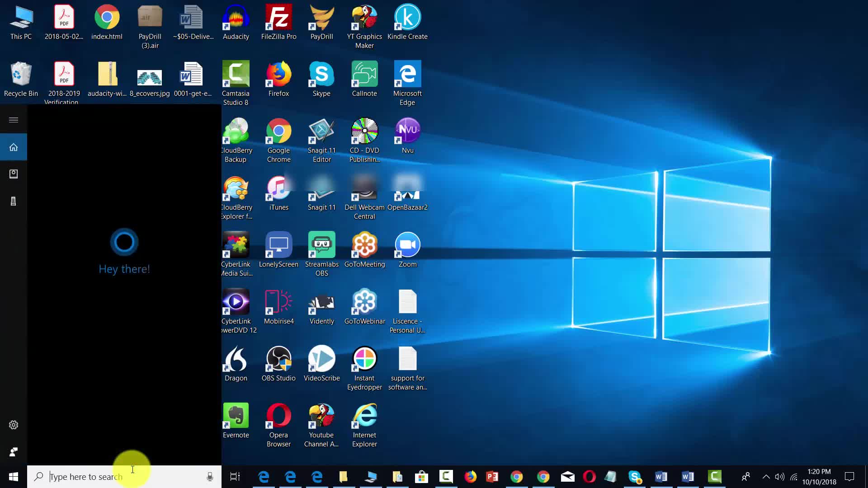Open Microsoft Store from the taskbar
Screen dimensions: 868x488
click(421, 477)
